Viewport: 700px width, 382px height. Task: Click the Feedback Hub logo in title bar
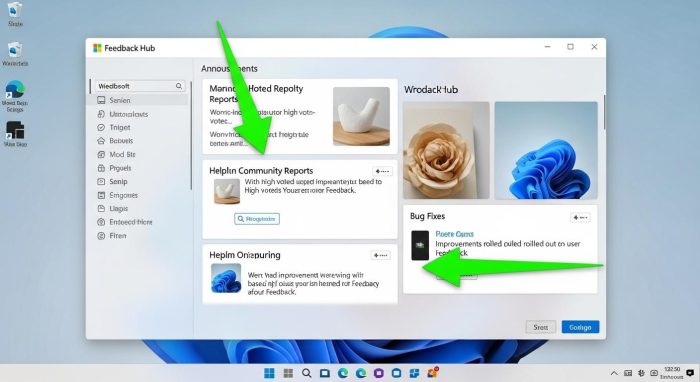pyautogui.click(x=97, y=48)
